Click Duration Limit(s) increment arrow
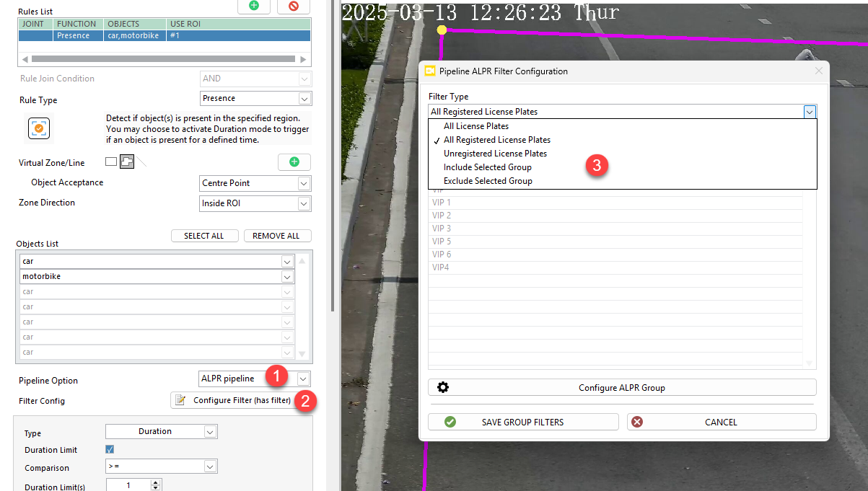 point(156,482)
